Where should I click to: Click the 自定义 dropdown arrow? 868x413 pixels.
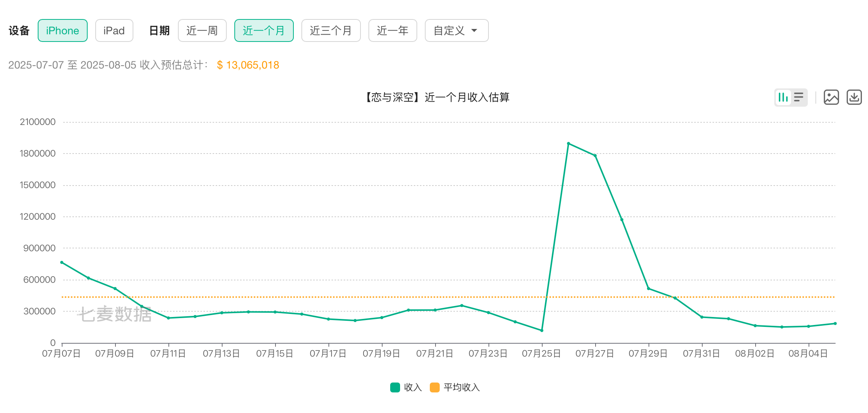474,30
